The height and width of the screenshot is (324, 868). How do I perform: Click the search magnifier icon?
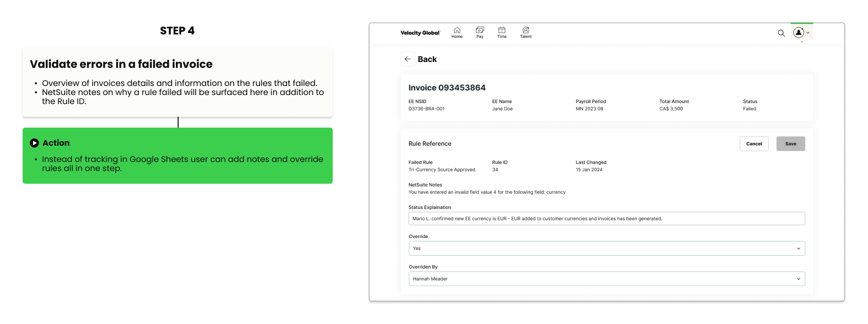(x=781, y=33)
